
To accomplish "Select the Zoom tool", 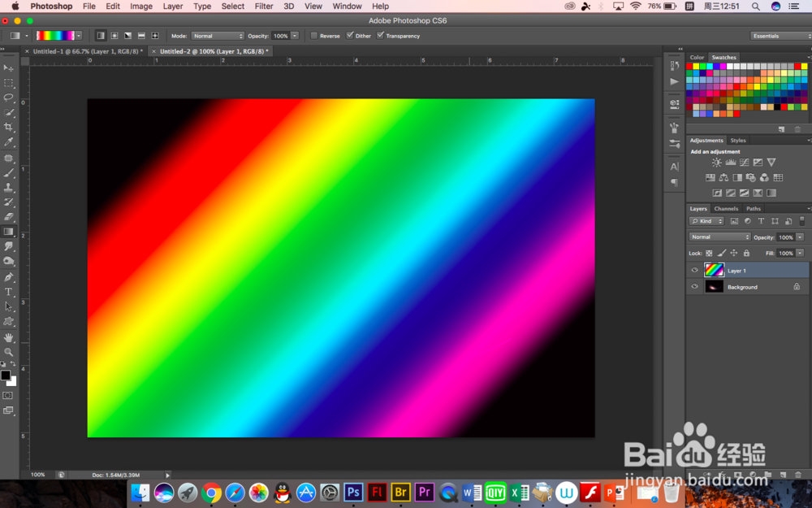I will click(x=9, y=352).
